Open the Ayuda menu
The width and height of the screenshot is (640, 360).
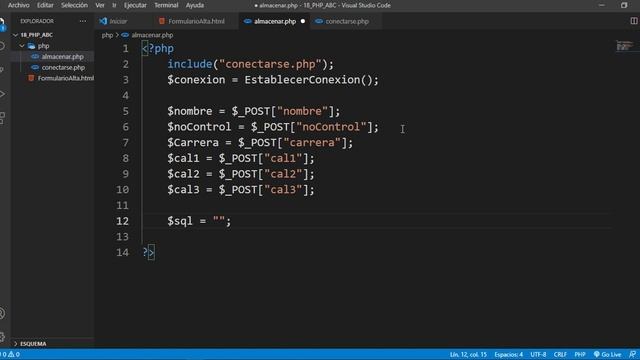click(x=195, y=5)
